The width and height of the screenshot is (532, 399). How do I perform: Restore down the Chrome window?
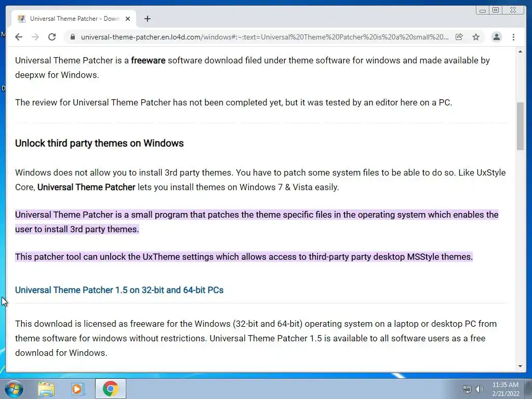tap(496, 10)
